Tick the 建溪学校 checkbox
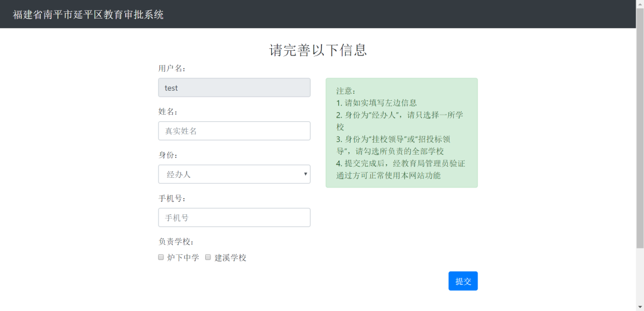 click(x=208, y=257)
